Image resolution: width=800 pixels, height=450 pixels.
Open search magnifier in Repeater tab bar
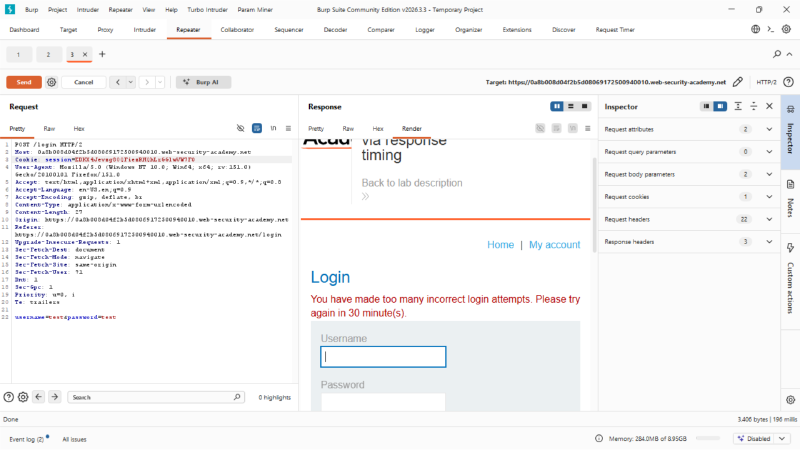click(x=777, y=54)
